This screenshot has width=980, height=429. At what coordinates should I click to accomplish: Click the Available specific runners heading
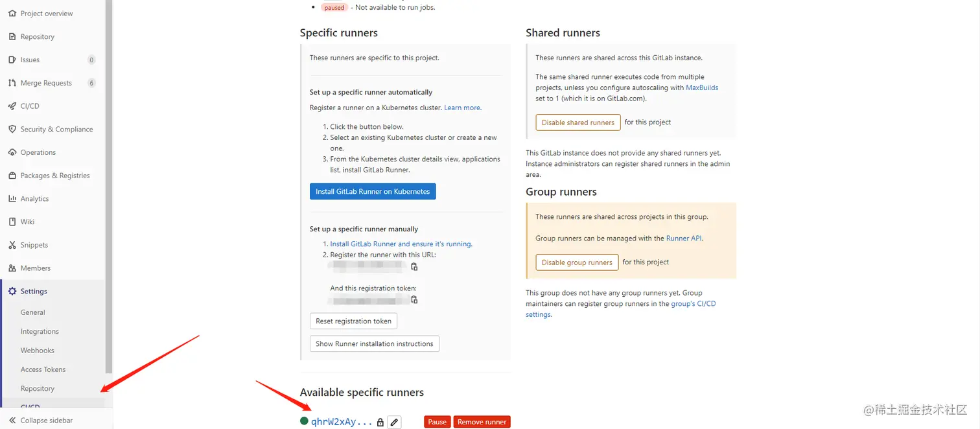pos(362,393)
